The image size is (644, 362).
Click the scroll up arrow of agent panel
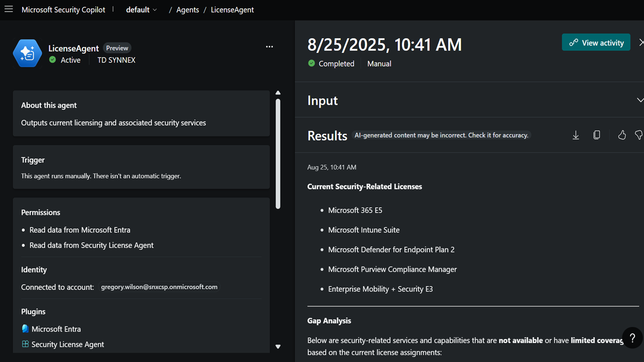(278, 93)
